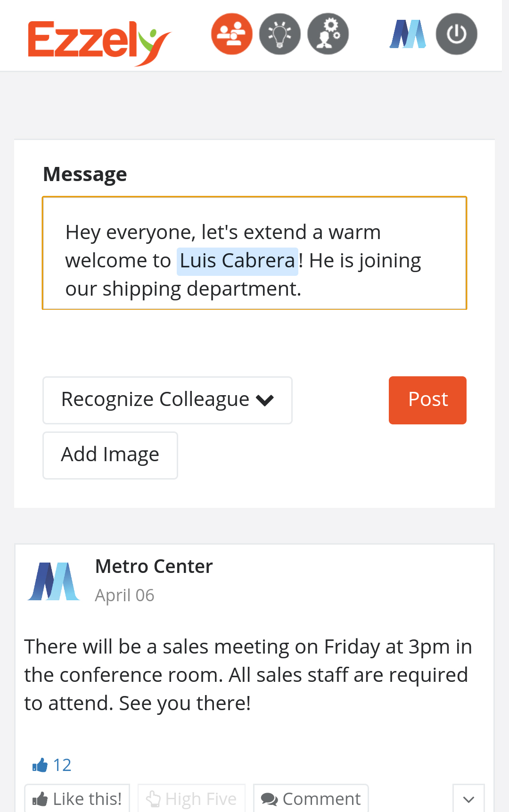Post the welcome message
This screenshot has width=509, height=812.
427,400
